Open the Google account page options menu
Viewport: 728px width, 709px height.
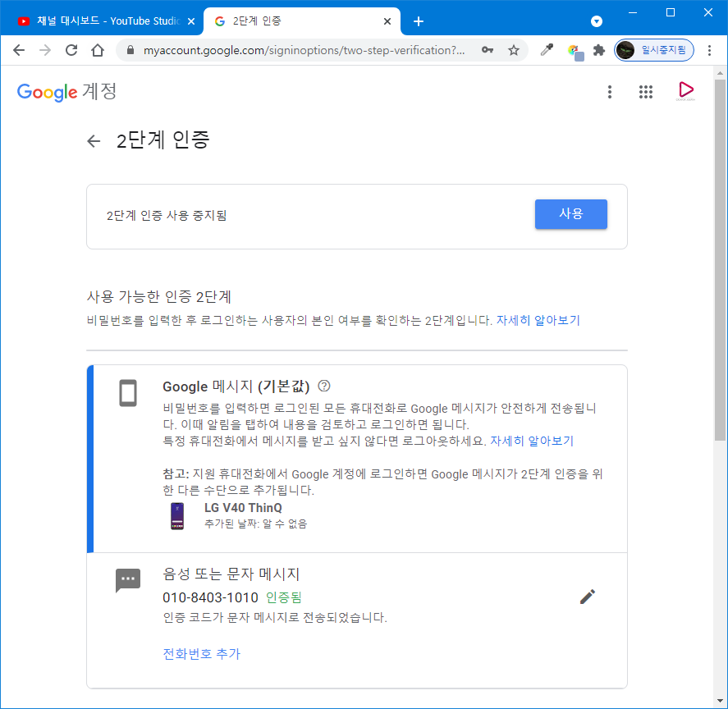point(610,92)
